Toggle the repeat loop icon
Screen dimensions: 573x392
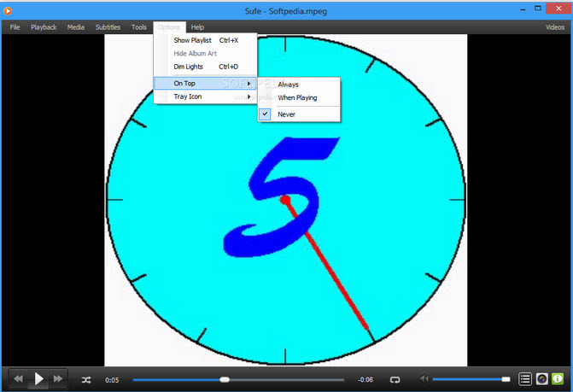tap(395, 379)
